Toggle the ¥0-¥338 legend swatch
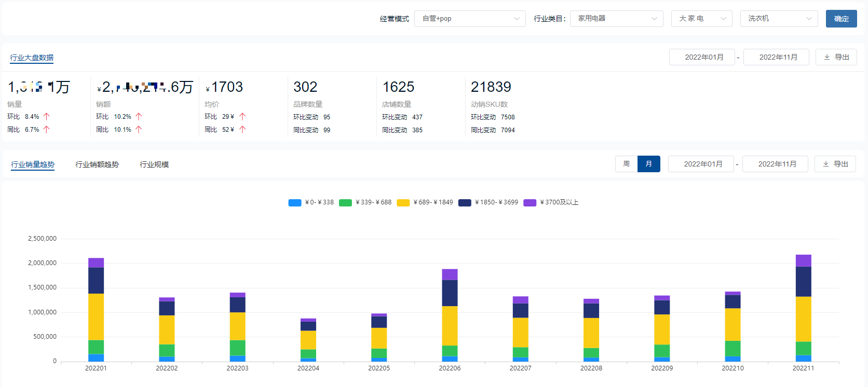868x387 pixels. point(295,203)
